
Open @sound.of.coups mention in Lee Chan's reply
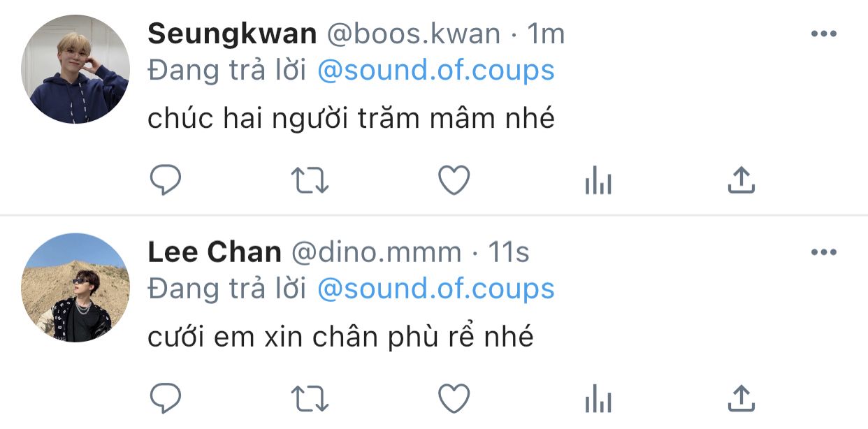436,289
